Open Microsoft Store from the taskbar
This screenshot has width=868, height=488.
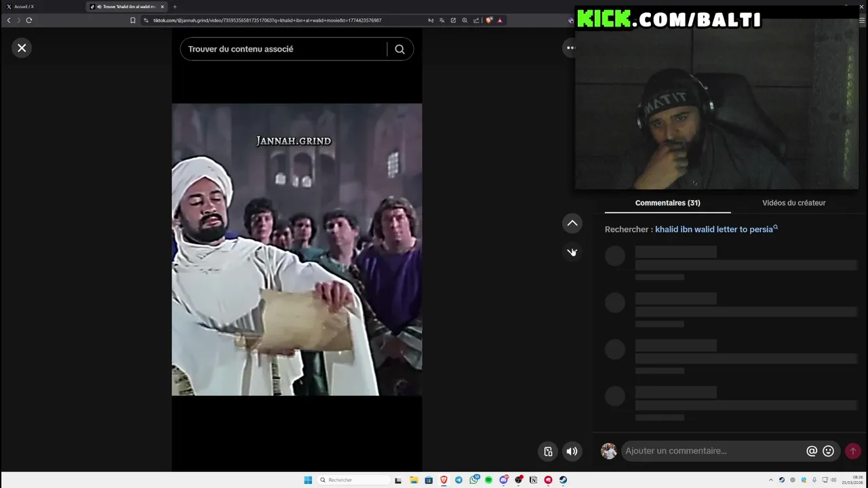pyautogui.click(x=429, y=480)
